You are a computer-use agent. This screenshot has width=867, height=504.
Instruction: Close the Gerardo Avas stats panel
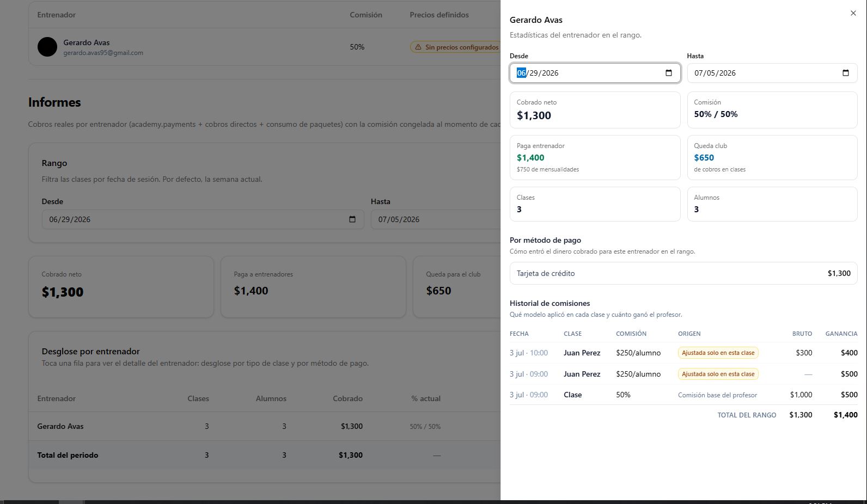(853, 13)
